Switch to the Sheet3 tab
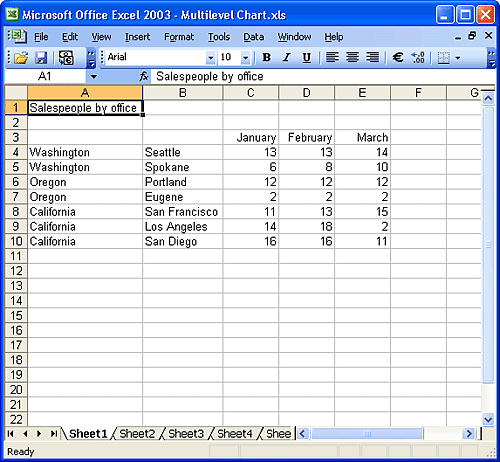500x462 pixels. (186, 434)
